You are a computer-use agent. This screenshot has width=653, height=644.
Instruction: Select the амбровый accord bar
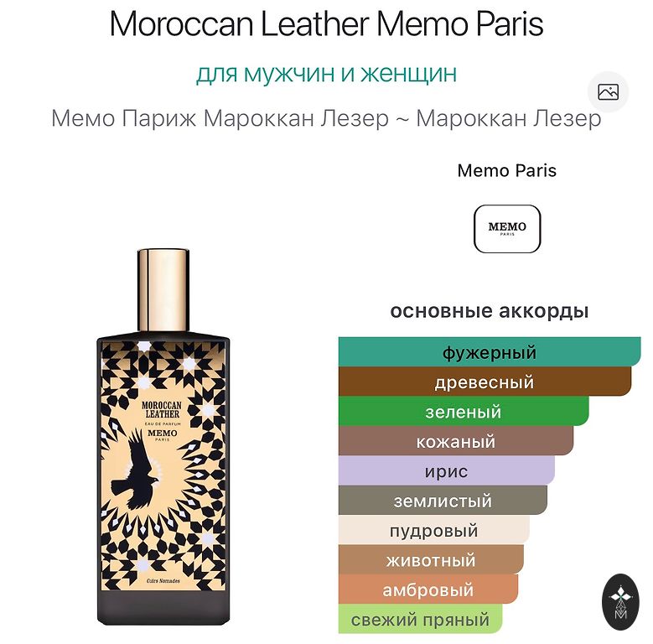coord(428,589)
